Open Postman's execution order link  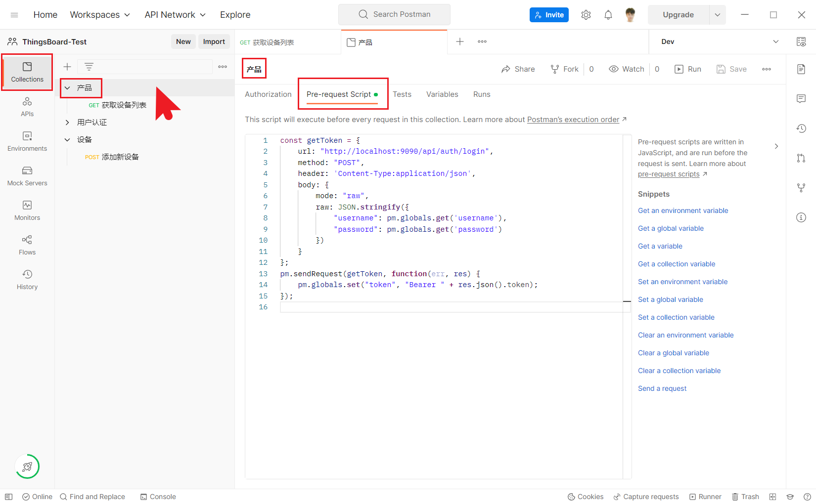pyautogui.click(x=573, y=120)
